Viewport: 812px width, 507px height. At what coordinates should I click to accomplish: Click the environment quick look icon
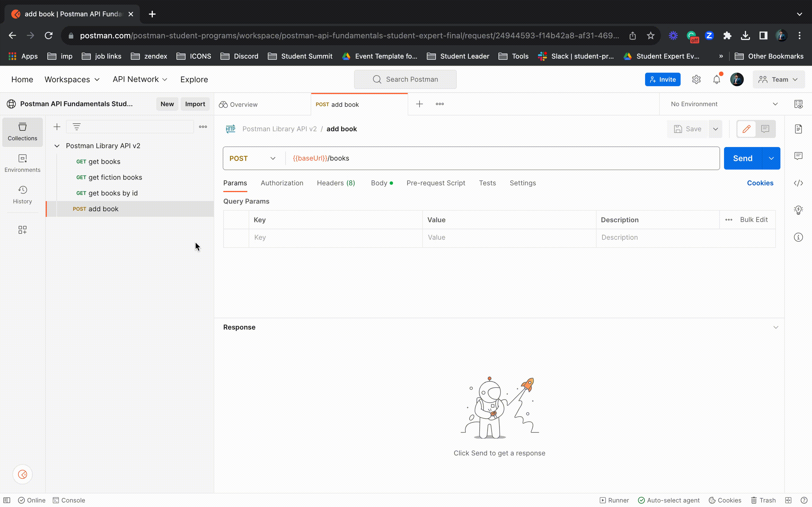798,104
